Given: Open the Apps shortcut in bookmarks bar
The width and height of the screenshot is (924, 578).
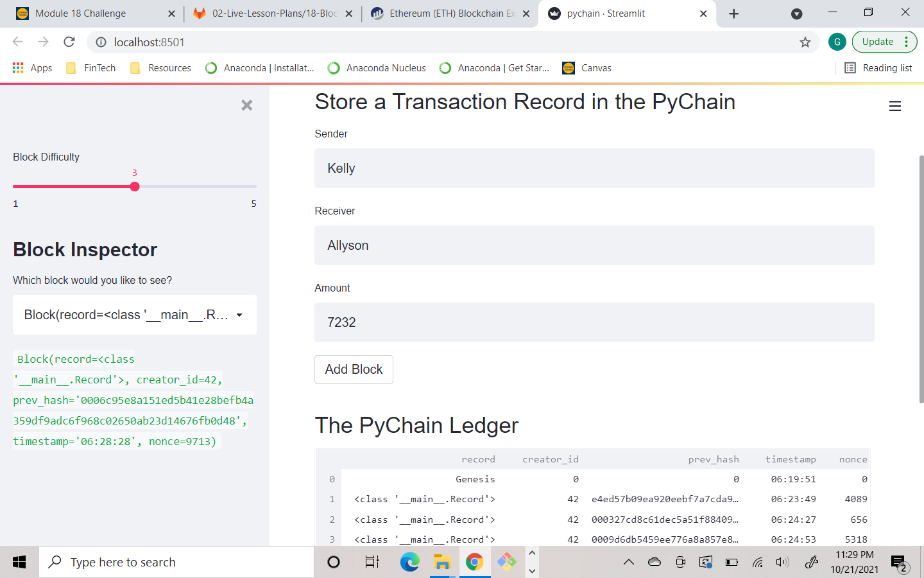Looking at the screenshot, I should (32, 68).
